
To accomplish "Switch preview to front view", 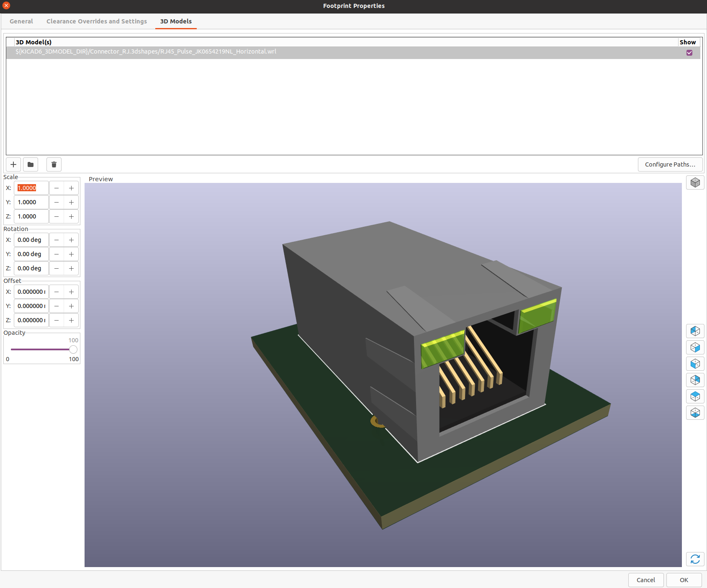I will tap(695, 364).
